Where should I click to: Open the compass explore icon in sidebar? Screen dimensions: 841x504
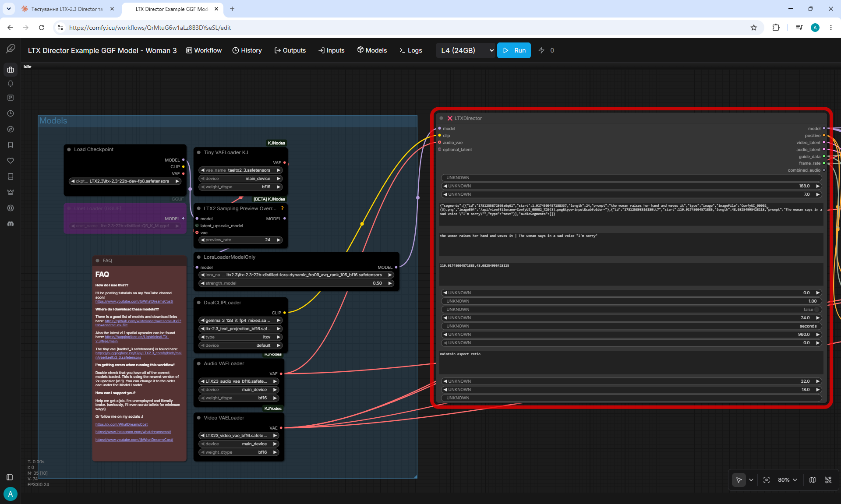point(11,129)
